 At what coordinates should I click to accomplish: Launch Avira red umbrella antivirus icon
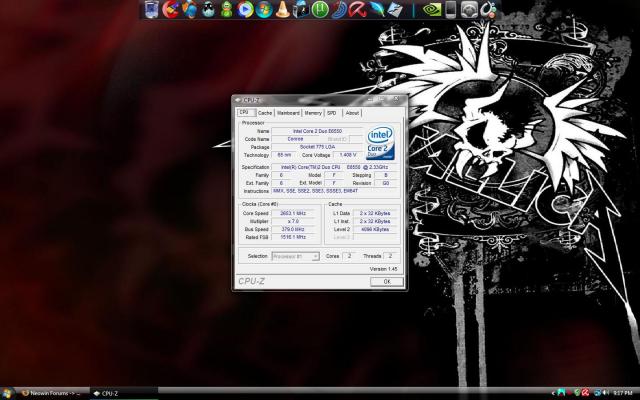coord(357,9)
